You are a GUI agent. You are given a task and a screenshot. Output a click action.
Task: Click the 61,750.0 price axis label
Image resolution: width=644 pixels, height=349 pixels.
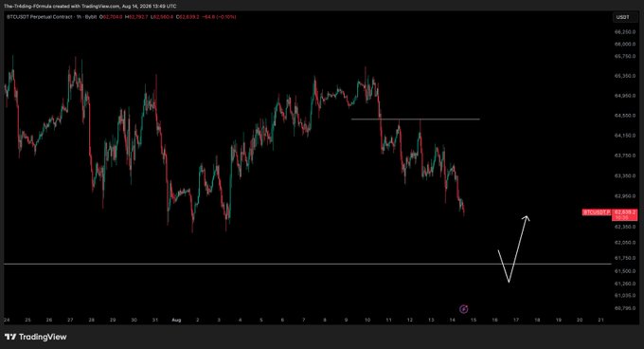(x=625, y=258)
